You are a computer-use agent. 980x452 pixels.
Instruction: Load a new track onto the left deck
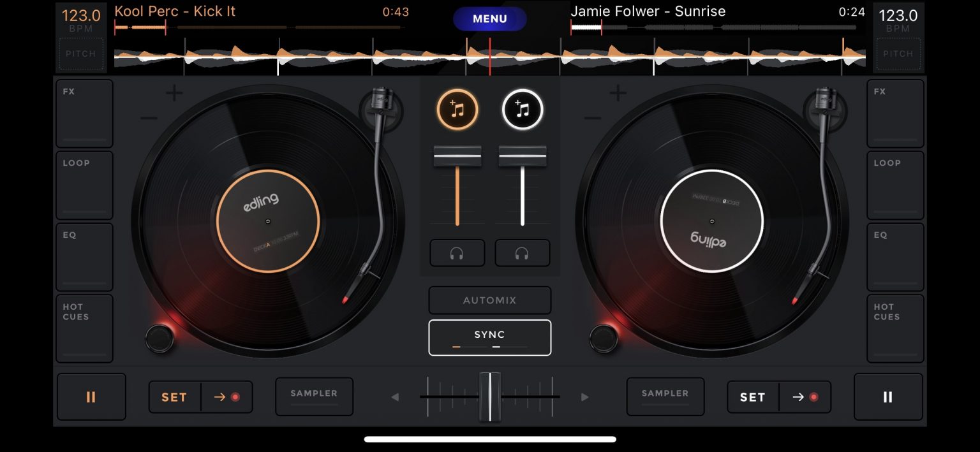(457, 109)
